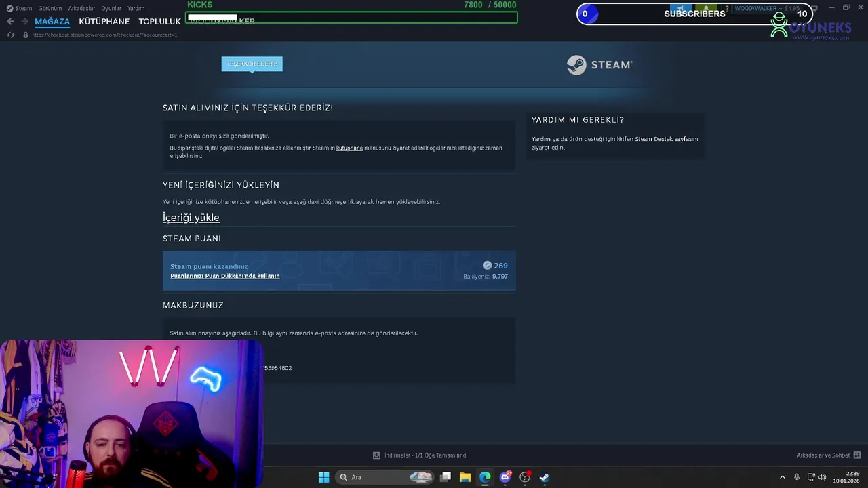This screenshot has height=488, width=868.
Task: Open Arkadaşlar ve Sohbet
Action: [x=823, y=455]
